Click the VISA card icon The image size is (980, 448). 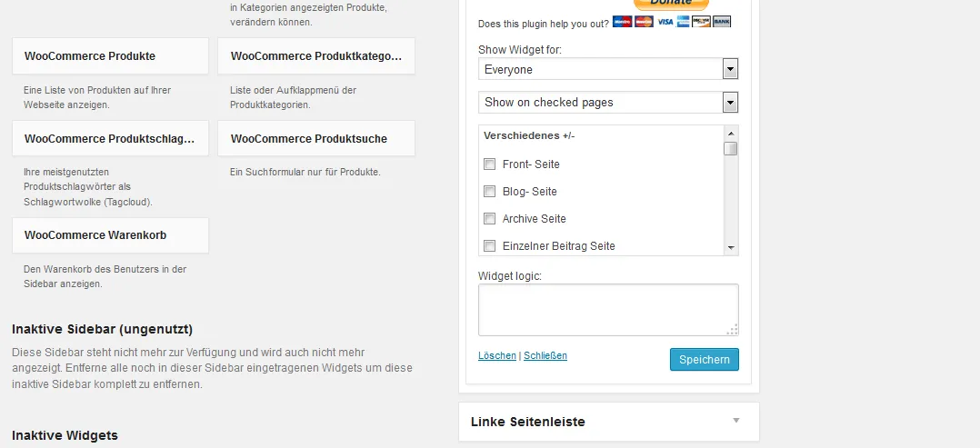click(665, 22)
